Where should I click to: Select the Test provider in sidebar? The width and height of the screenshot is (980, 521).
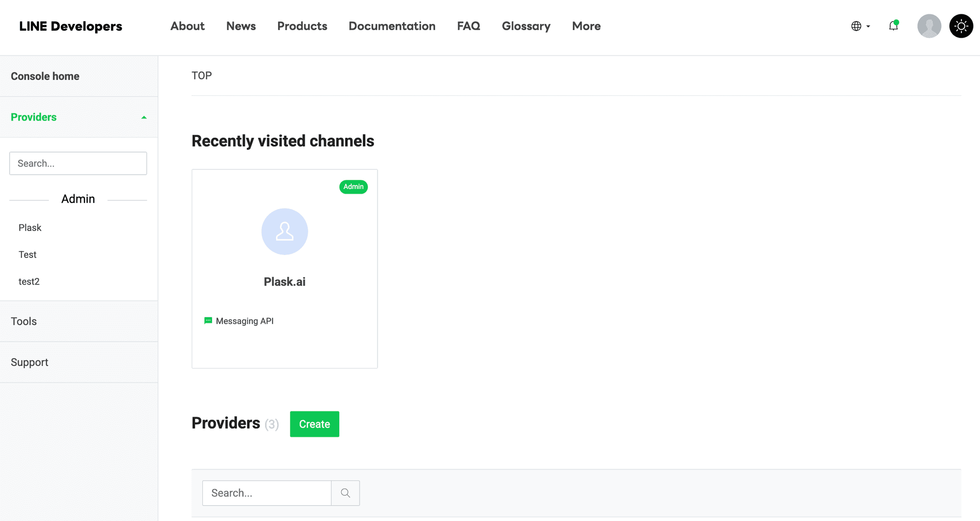tap(27, 255)
